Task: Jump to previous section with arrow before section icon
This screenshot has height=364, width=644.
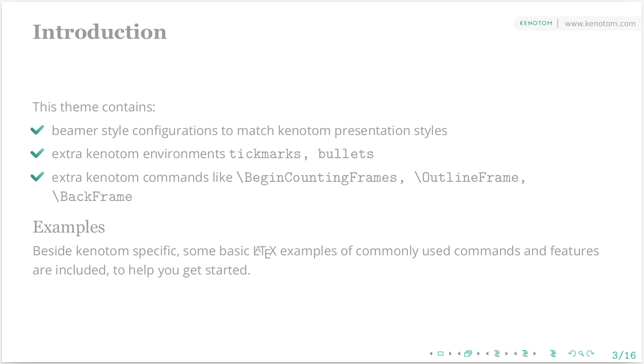Action: click(x=515, y=354)
